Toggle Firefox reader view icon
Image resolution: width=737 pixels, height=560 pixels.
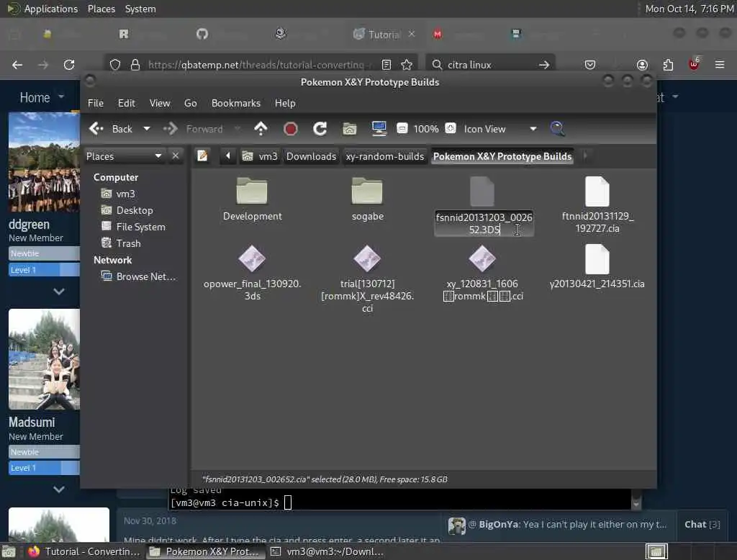click(386, 65)
